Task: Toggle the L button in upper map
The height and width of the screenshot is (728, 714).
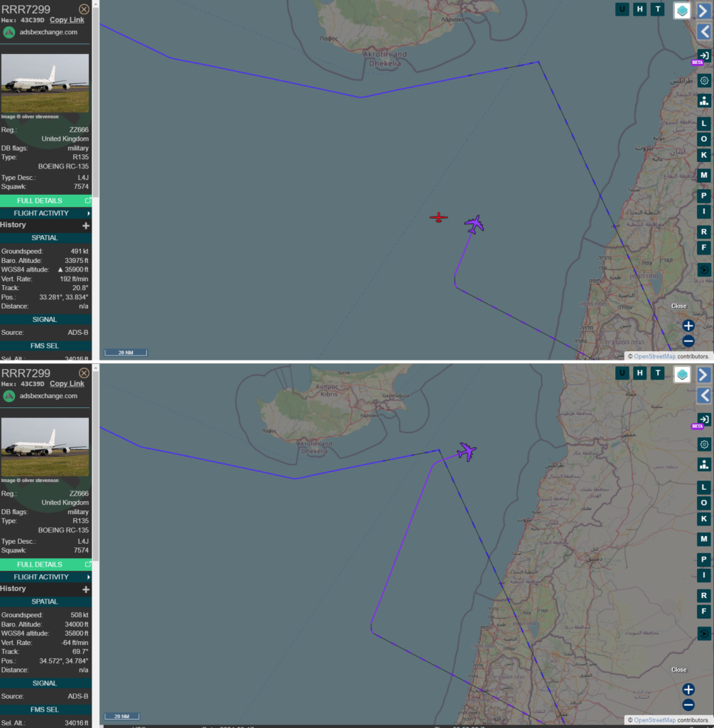Action: click(704, 124)
